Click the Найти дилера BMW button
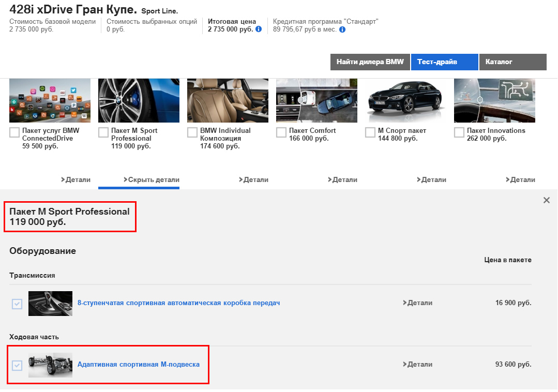Screen dimensions: 558x392 tap(370, 62)
